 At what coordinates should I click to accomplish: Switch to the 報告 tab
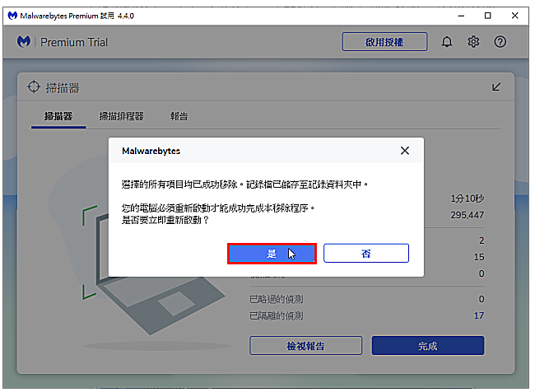click(179, 116)
